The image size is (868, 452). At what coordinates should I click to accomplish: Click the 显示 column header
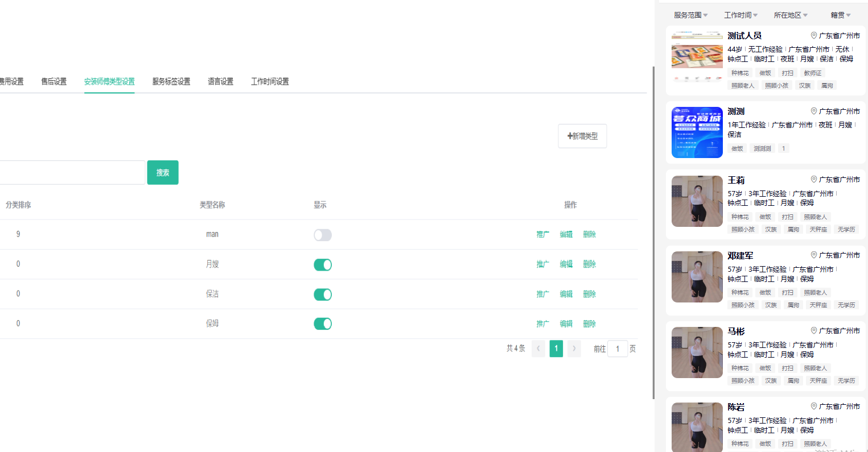[320, 205]
